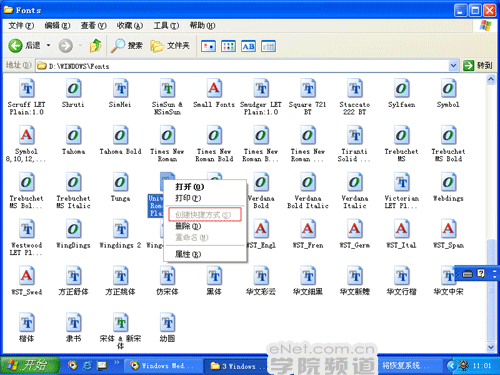Select the Webdings font icon
Image resolution: width=500 pixels, height=375 pixels.
click(x=448, y=183)
